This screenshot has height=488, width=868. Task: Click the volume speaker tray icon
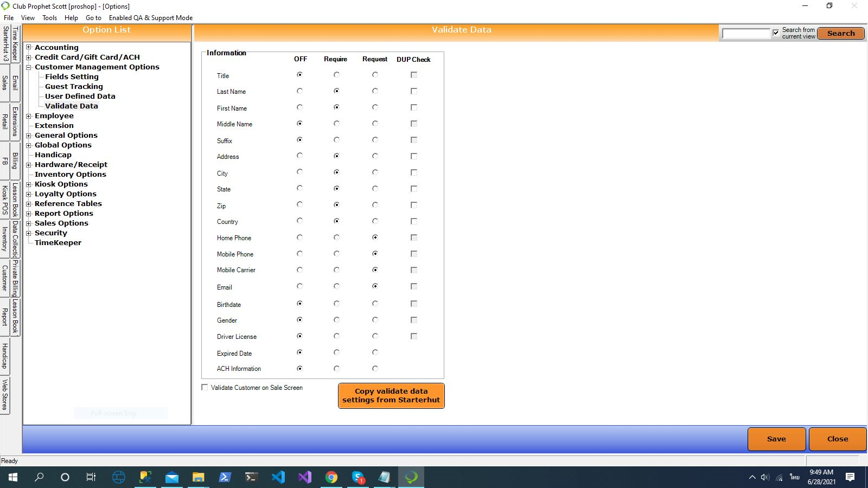click(765, 477)
